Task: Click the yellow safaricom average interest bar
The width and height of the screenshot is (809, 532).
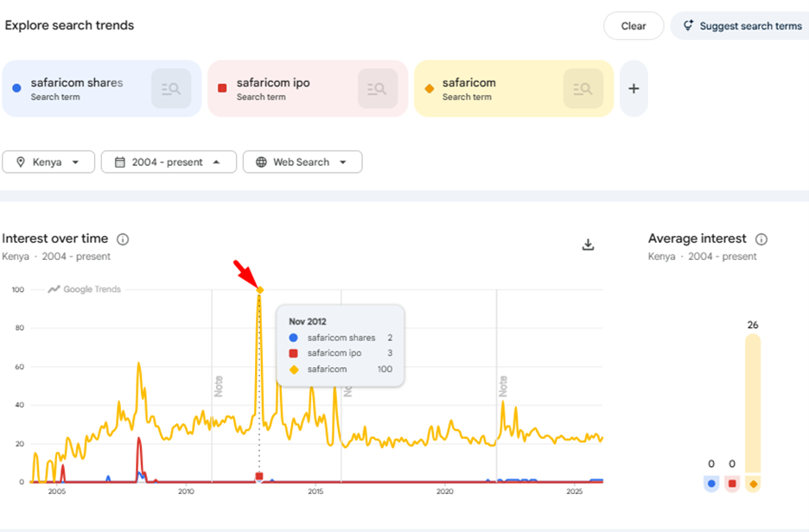Action: 753,406
